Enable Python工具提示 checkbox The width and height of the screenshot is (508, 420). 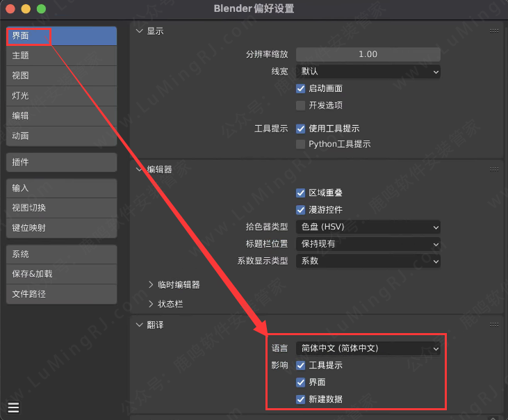(301, 144)
